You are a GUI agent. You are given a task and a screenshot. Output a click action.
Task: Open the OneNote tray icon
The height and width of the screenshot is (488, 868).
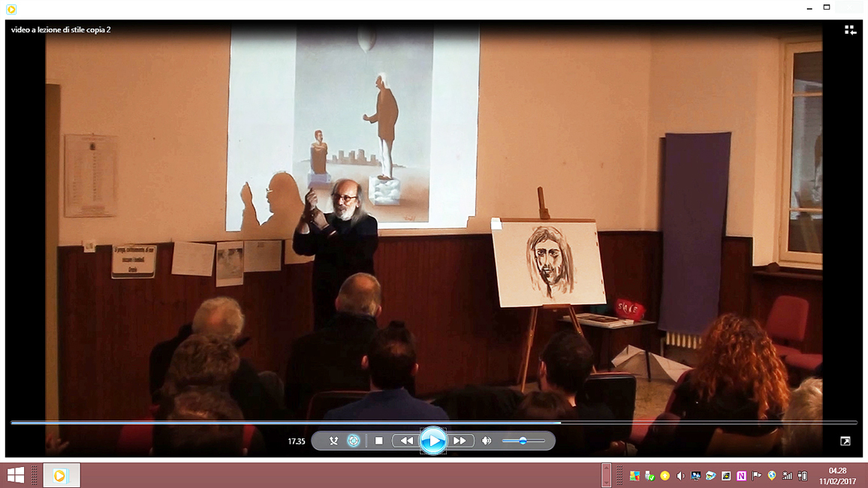741,476
